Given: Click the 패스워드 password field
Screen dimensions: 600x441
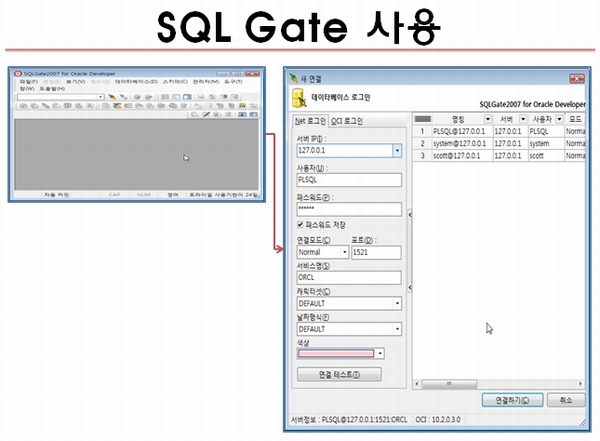Looking at the screenshot, I should point(349,209).
